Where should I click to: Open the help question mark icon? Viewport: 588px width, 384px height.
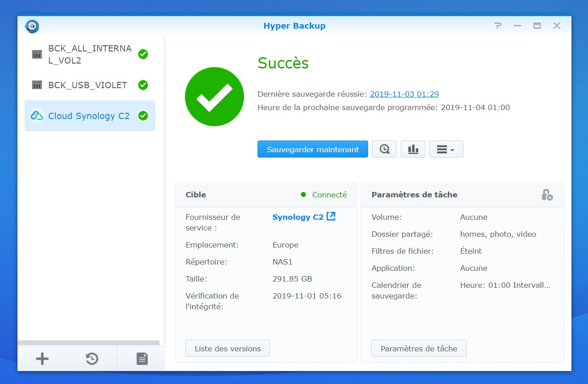pos(498,26)
